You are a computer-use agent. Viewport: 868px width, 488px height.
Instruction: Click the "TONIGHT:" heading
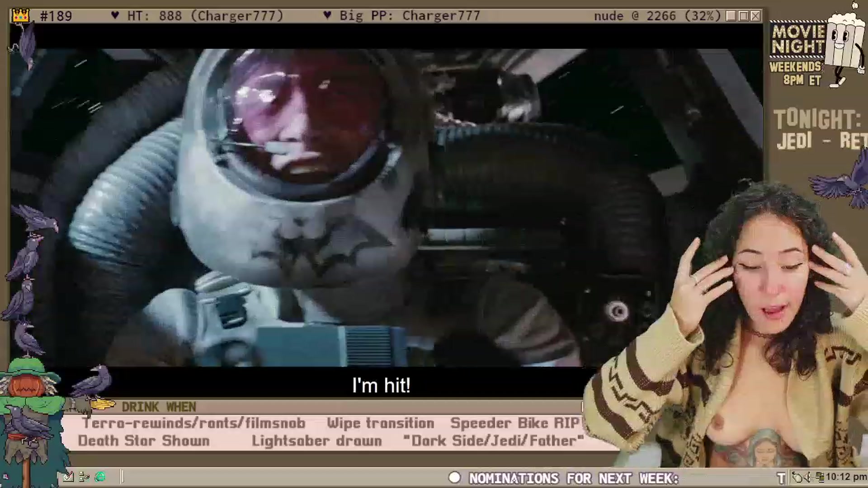click(817, 120)
